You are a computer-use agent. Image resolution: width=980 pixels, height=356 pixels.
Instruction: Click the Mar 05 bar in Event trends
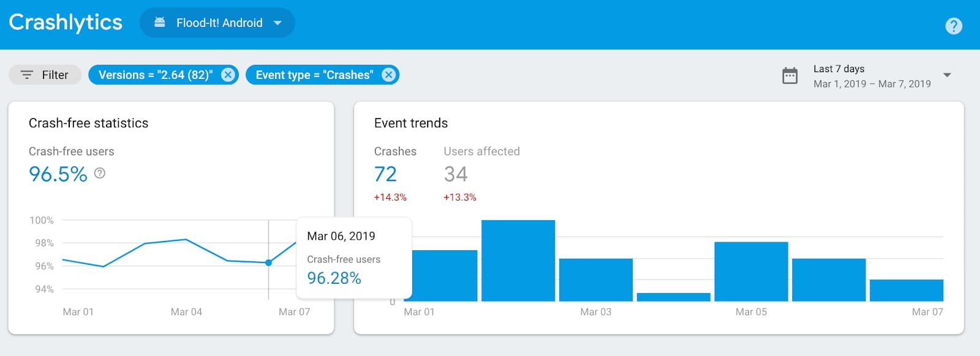(x=751, y=272)
